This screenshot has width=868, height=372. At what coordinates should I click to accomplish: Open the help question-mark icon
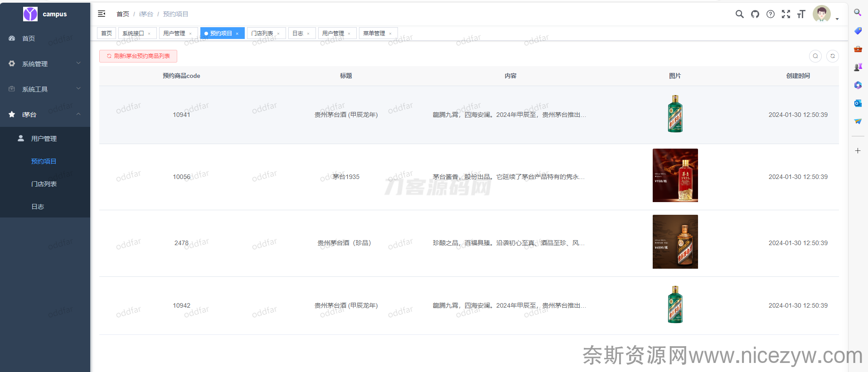(x=771, y=14)
